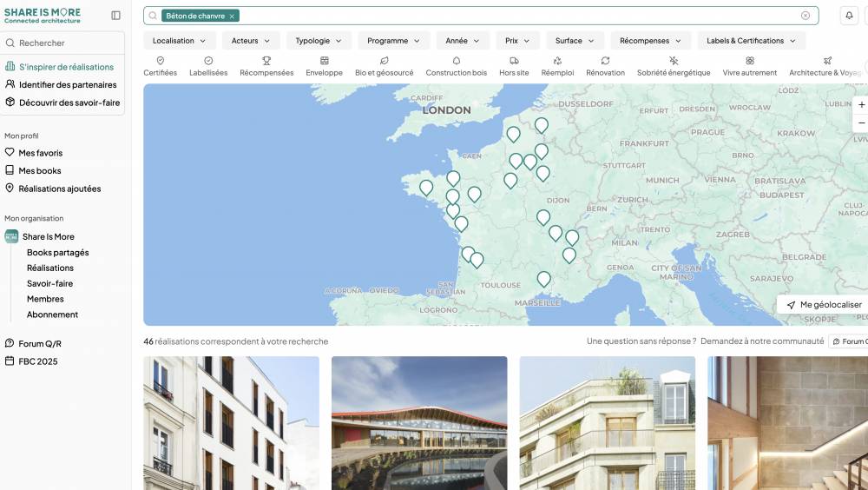Open the red-roofed building over water thumbnail

[x=419, y=423]
